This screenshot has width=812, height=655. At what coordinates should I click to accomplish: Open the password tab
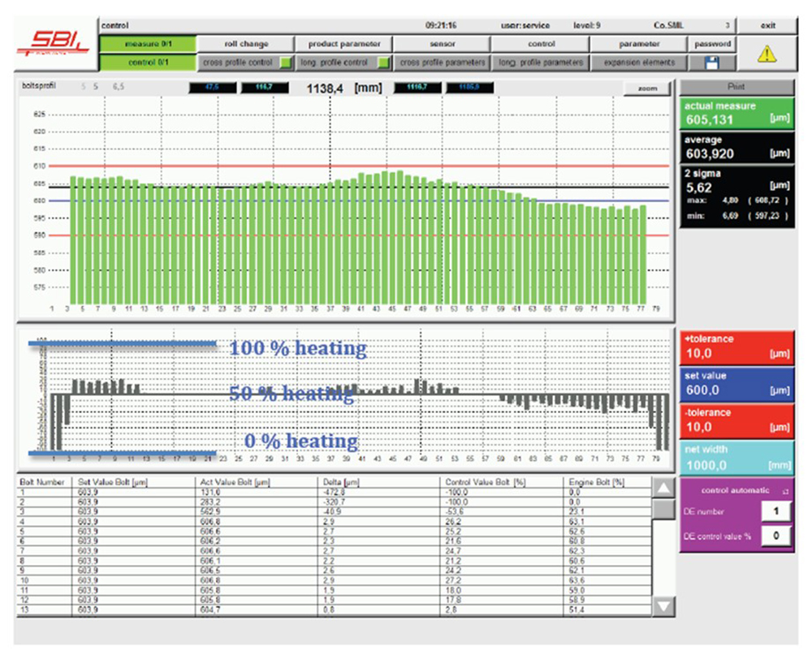coord(713,44)
